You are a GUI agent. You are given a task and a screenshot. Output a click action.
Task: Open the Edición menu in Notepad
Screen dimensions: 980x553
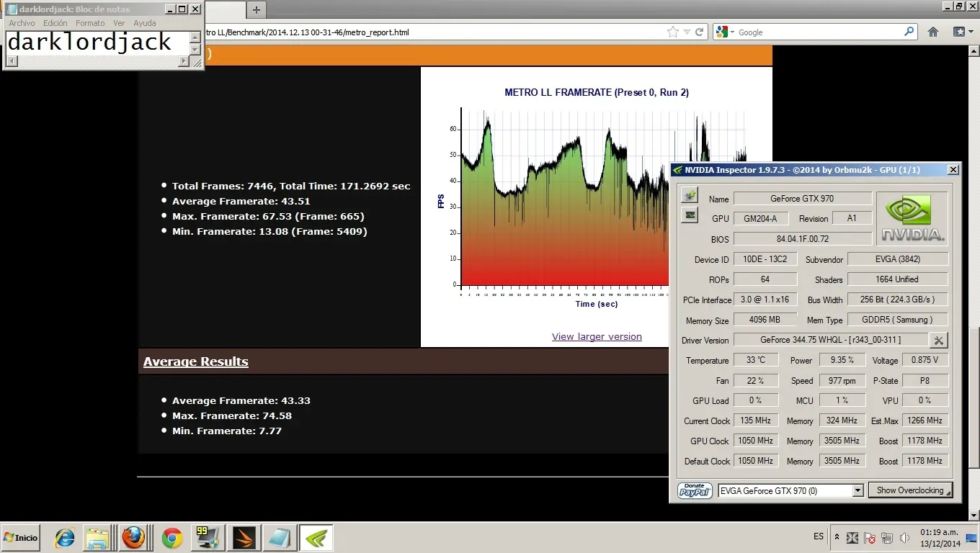(55, 23)
